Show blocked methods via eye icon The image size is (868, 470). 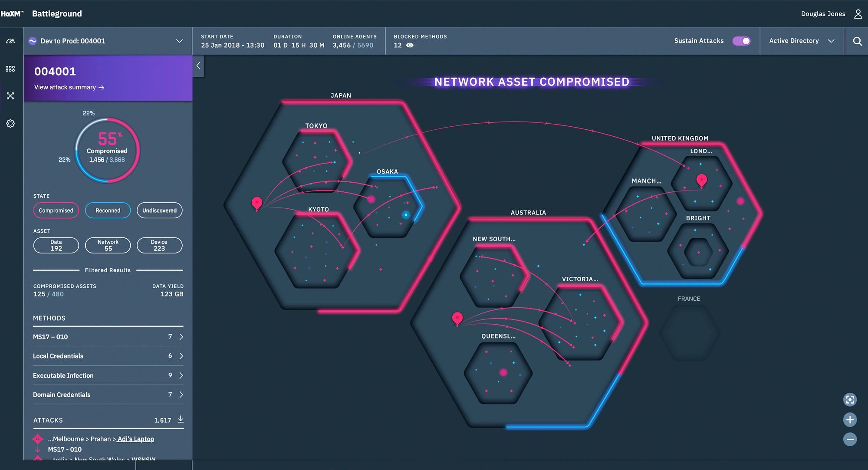coord(410,45)
